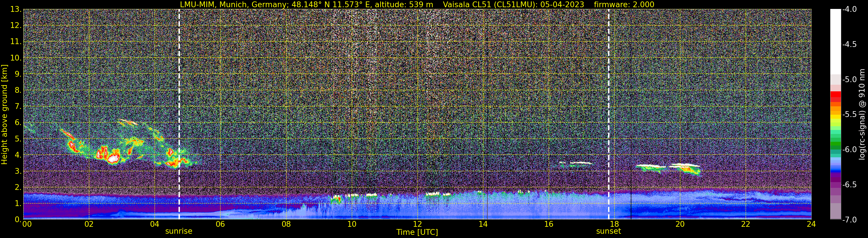This screenshot has width=868, height=238.
Task: Click the height axis tick '9.'
Action: tap(18, 74)
